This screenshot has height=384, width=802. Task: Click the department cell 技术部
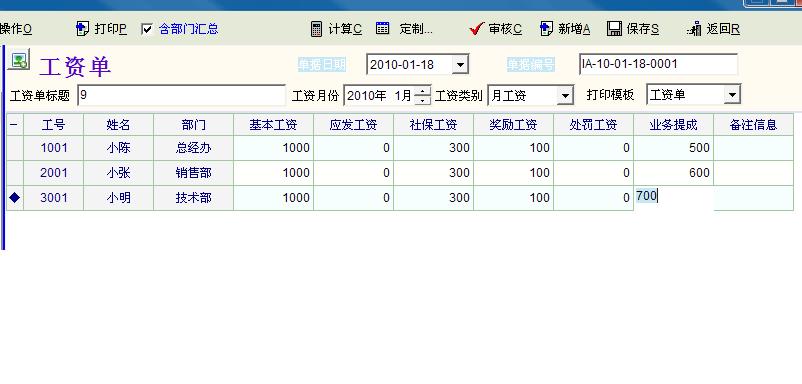click(x=193, y=198)
